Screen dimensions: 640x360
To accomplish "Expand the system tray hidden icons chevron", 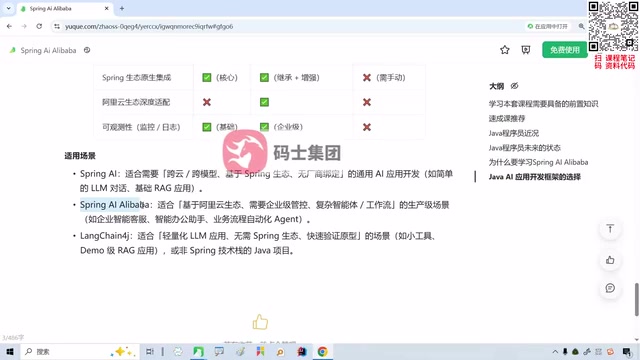I will click(555, 351).
